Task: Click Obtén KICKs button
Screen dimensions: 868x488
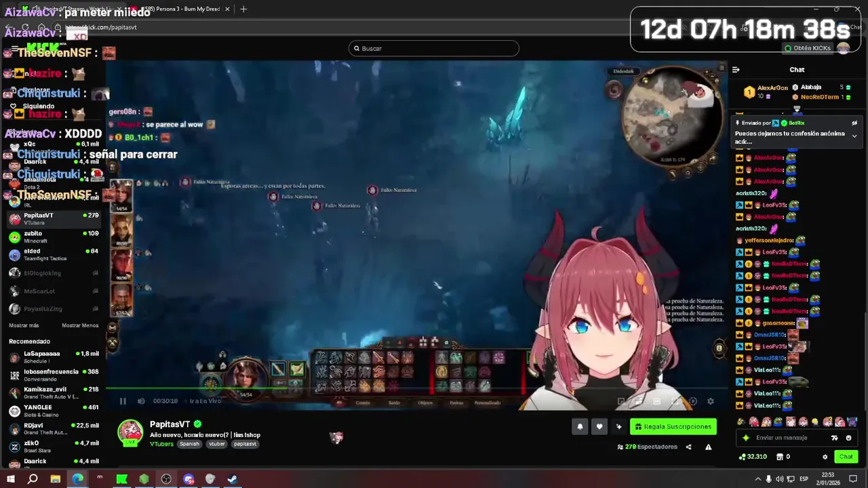Action: [807, 48]
